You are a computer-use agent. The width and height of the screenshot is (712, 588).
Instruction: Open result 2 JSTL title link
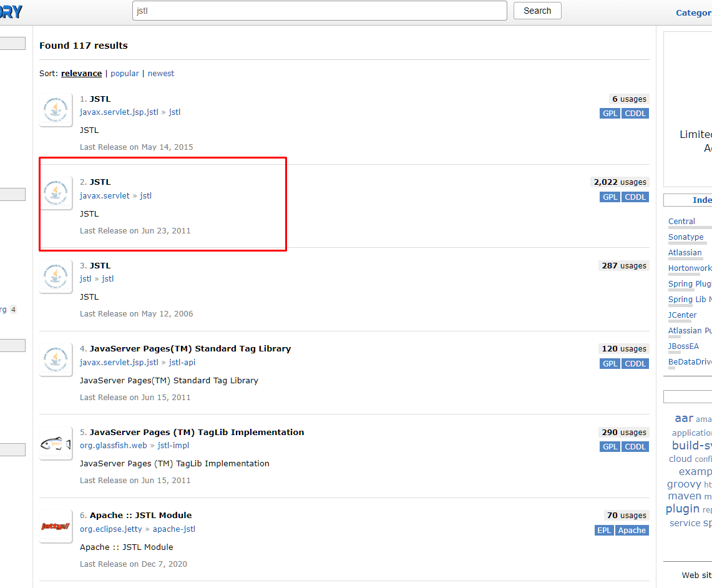pos(100,182)
